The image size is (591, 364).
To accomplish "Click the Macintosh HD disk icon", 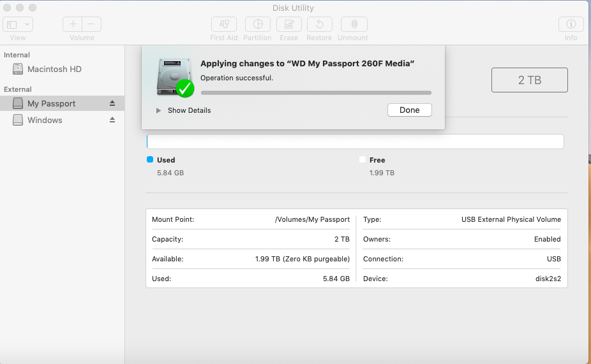I will [18, 69].
